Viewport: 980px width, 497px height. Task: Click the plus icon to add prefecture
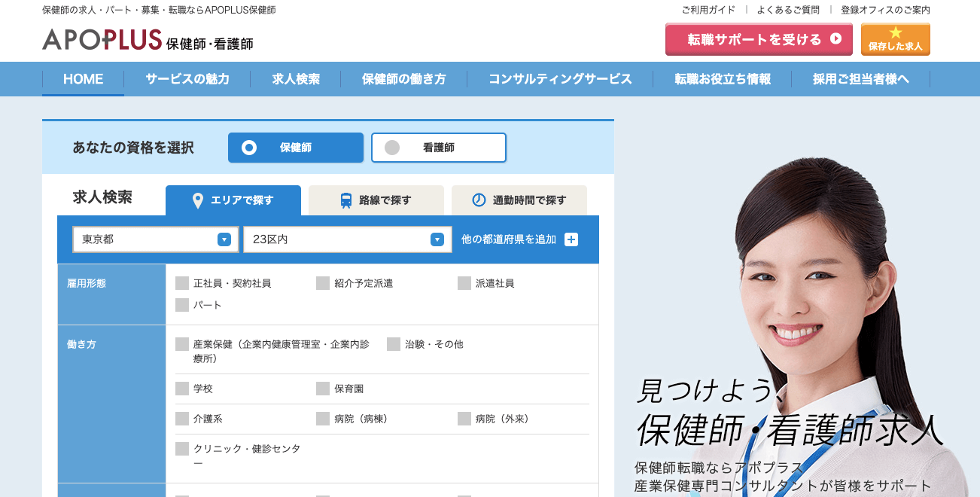pos(571,239)
